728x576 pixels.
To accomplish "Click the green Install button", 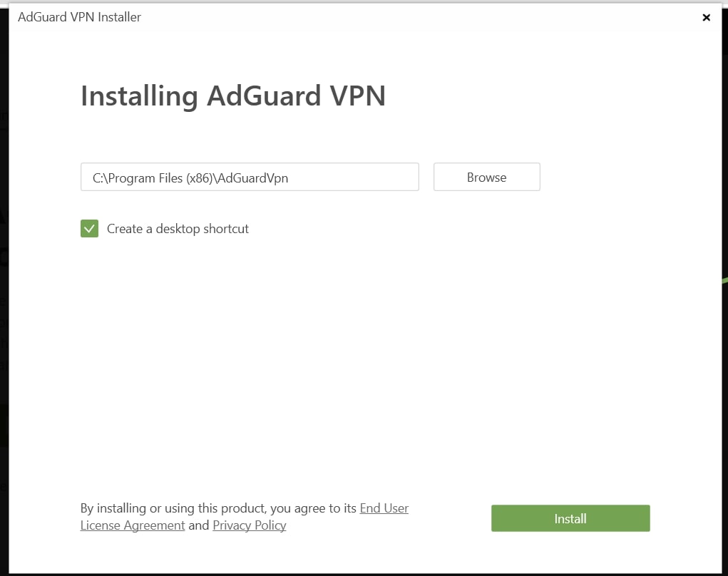I will (x=570, y=519).
